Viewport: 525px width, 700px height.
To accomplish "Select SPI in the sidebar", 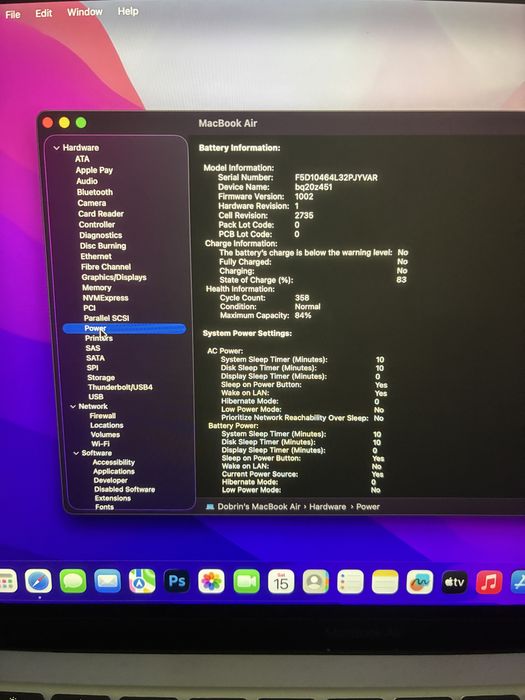I will [92, 367].
